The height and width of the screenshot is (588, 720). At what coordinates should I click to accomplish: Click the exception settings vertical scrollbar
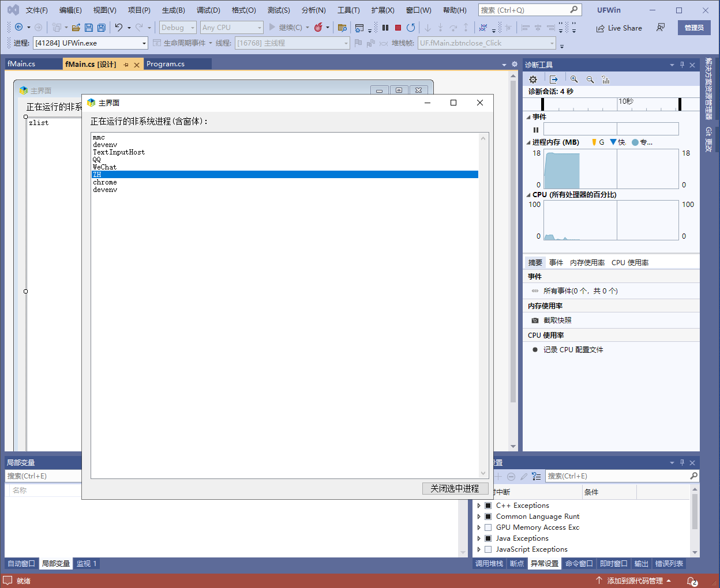[695, 521]
